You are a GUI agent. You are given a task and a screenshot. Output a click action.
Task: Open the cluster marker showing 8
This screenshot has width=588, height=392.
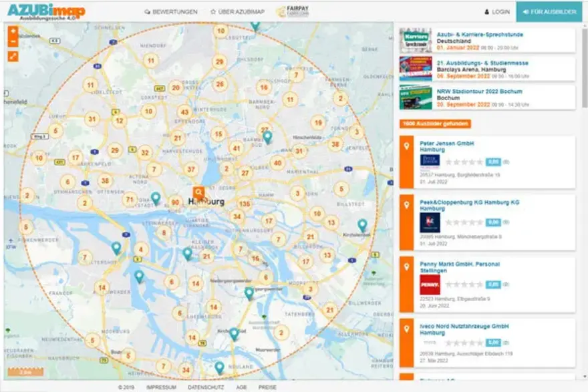click(x=164, y=232)
